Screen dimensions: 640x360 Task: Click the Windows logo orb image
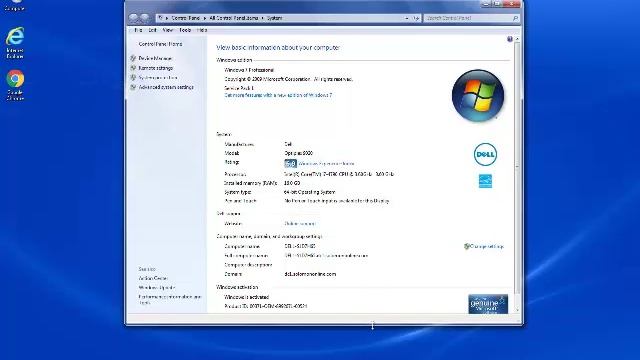(478, 96)
